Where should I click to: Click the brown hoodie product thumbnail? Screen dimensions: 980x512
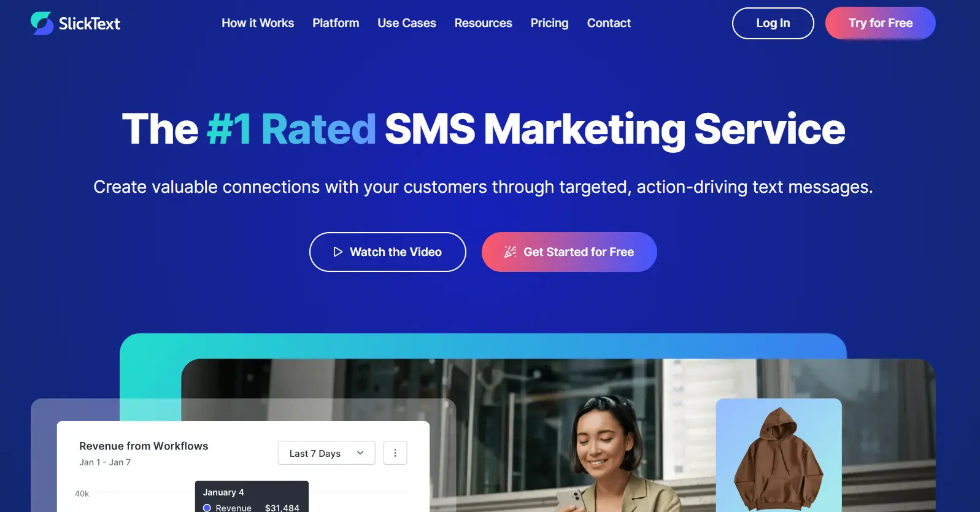pyautogui.click(x=779, y=455)
